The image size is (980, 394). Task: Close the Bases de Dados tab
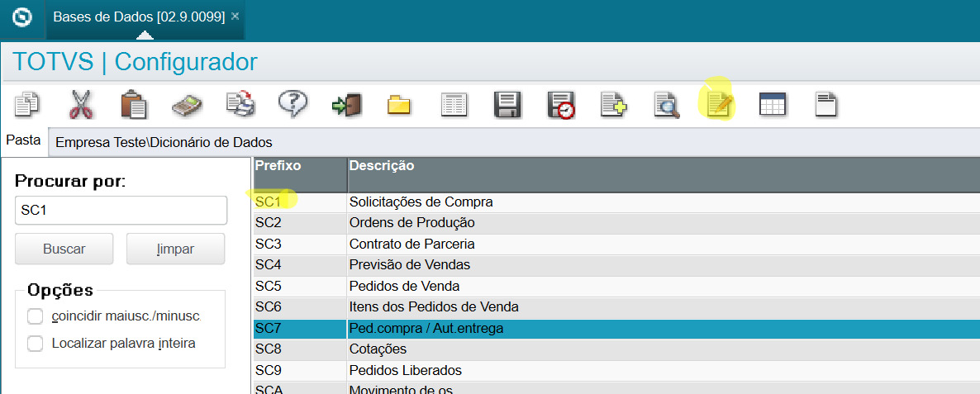pyautogui.click(x=235, y=17)
